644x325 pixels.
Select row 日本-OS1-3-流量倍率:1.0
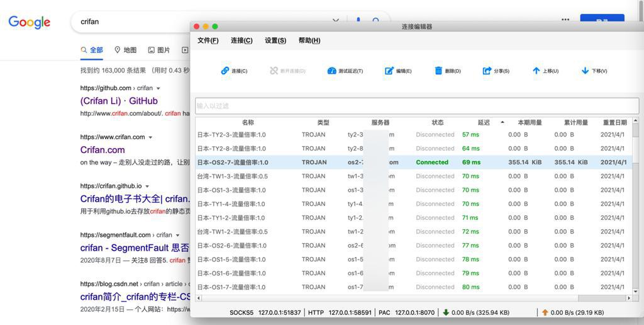[414, 190]
